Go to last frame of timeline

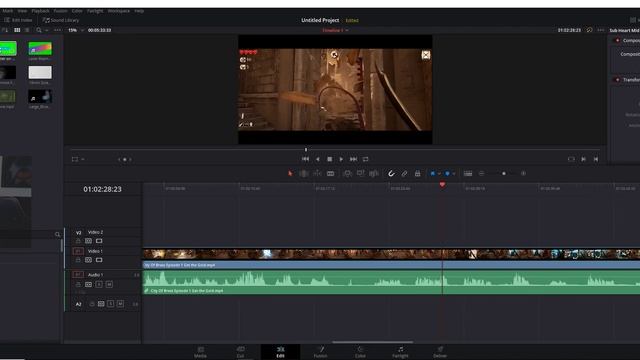coord(353,159)
